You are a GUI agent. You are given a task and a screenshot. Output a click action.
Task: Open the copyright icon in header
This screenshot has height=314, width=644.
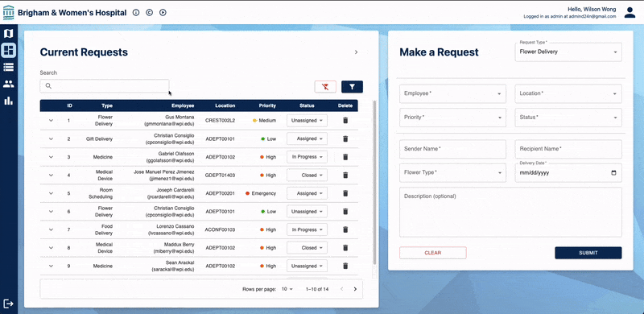point(149,13)
